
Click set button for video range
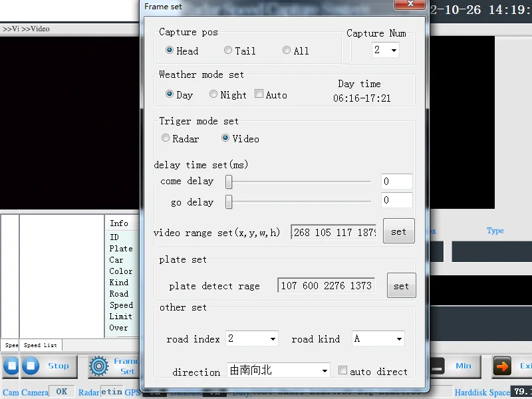398,231
